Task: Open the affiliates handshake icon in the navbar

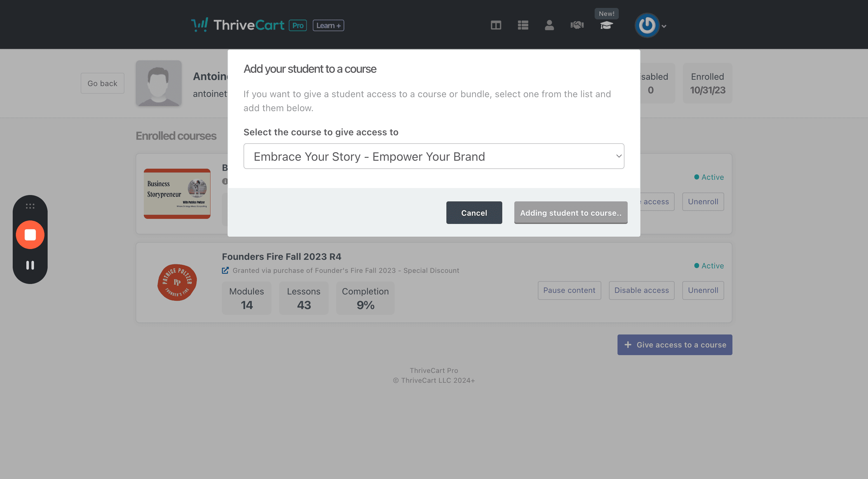Action: pyautogui.click(x=577, y=25)
